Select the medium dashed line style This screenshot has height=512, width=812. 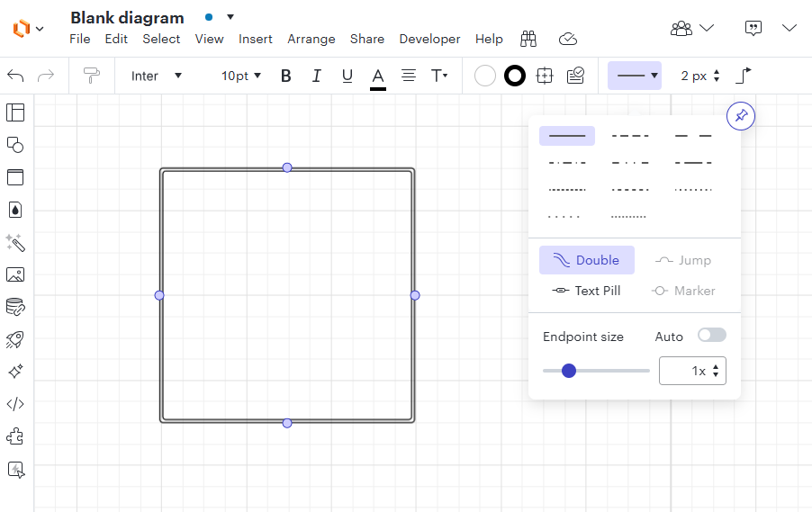[x=630, y=136]
